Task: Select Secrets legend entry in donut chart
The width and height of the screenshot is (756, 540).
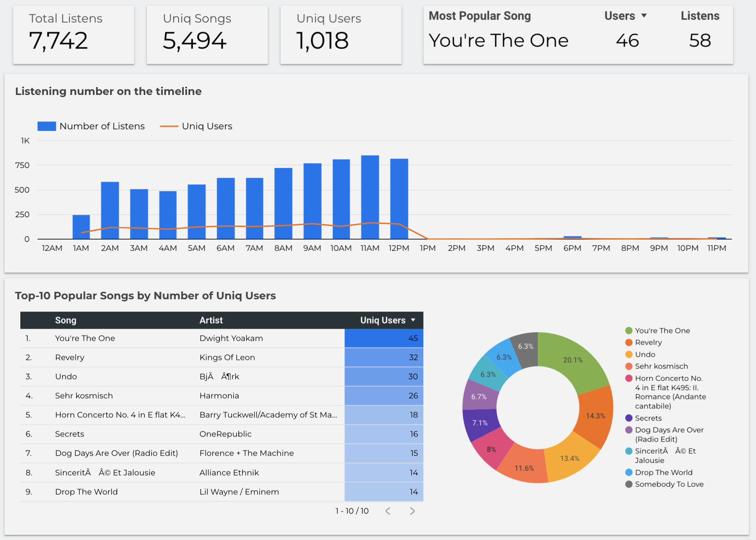Action: [x=644, y=418]
